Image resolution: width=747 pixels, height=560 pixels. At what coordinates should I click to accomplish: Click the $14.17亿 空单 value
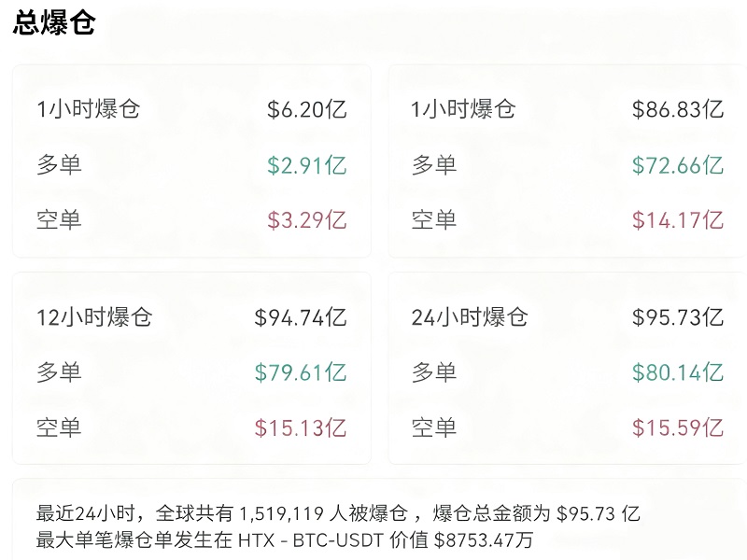(677, 220)
